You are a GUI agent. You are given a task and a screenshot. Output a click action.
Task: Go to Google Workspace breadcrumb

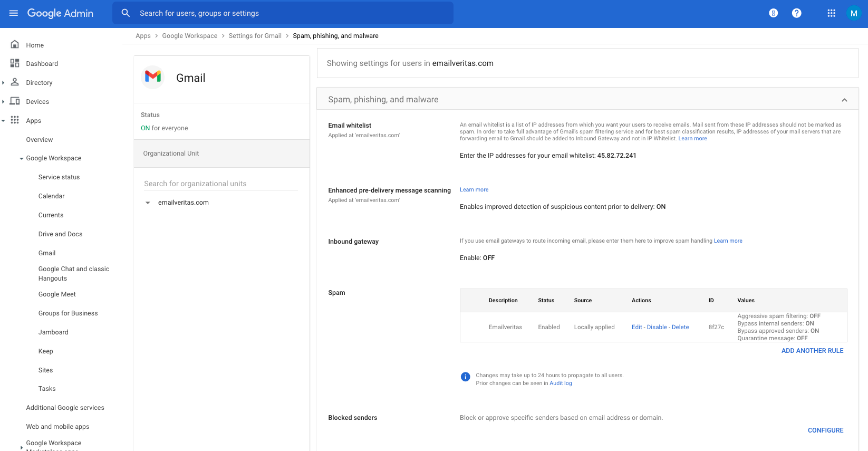190,36
